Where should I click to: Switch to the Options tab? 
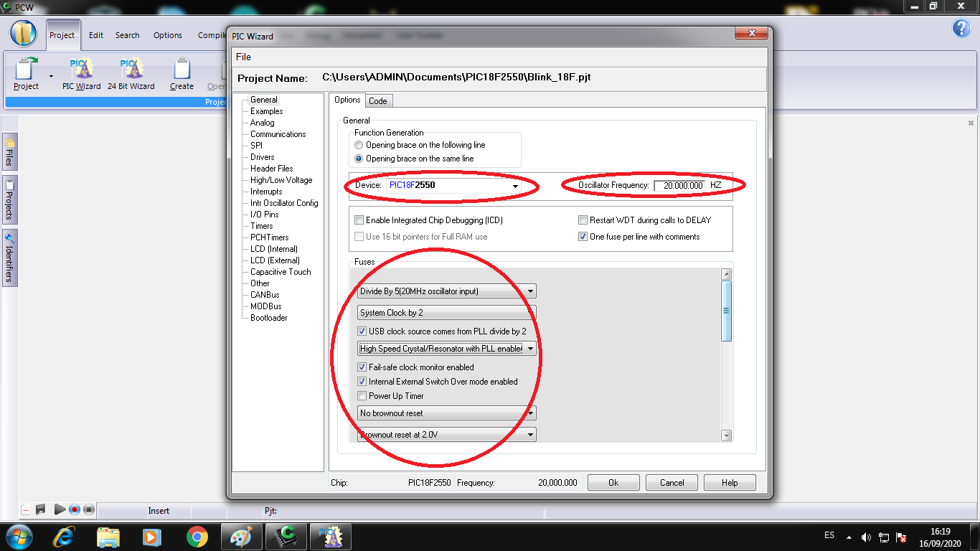(x=347, y=100)
